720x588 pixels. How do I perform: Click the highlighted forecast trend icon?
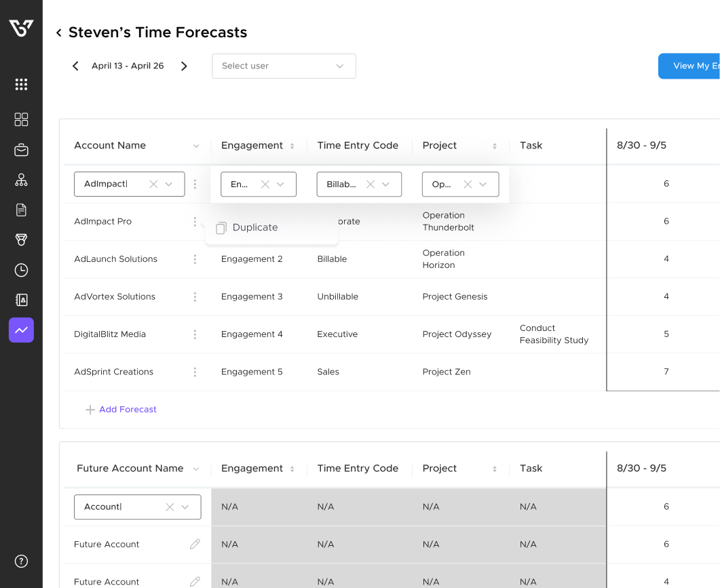click(x=21, y=330)
